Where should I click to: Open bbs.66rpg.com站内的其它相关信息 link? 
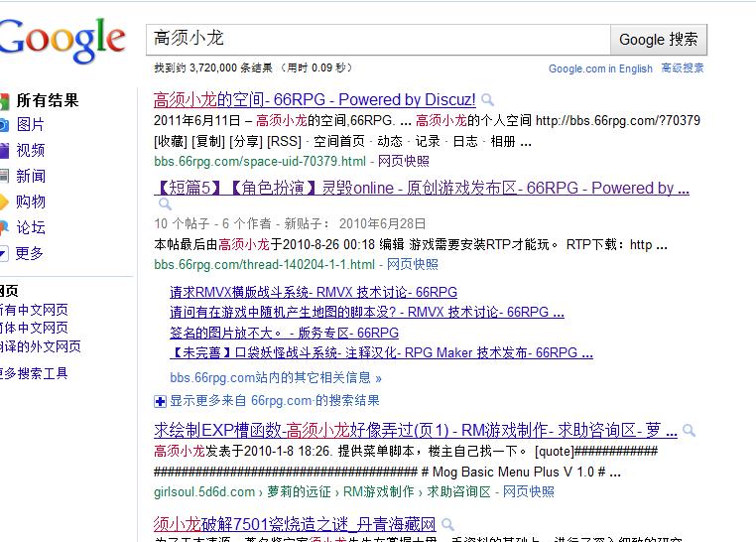pos(276,377)
